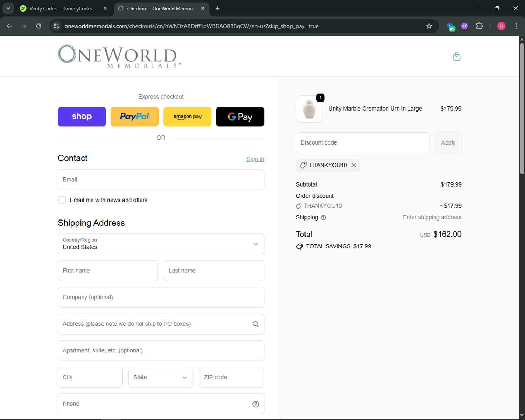Image resolution: width=525 pixels, height=420 pixels.
Task: Click the page vertical scrollbar thumb
Action: 522,108
